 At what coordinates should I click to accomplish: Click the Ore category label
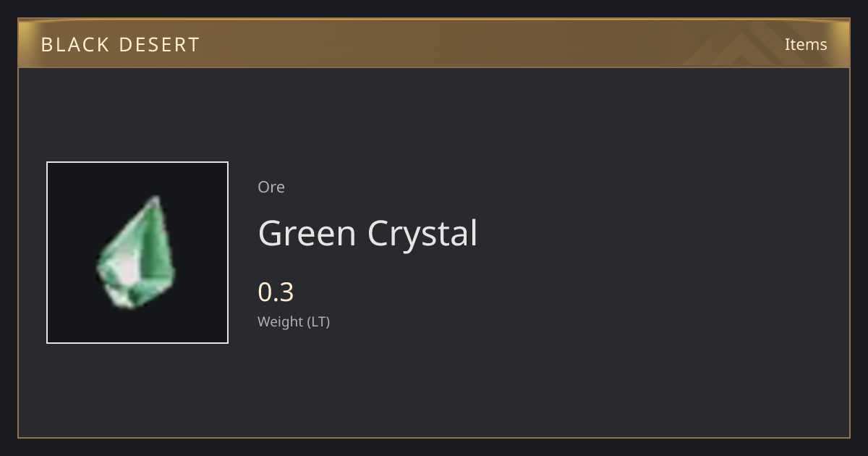coord(271,187)
